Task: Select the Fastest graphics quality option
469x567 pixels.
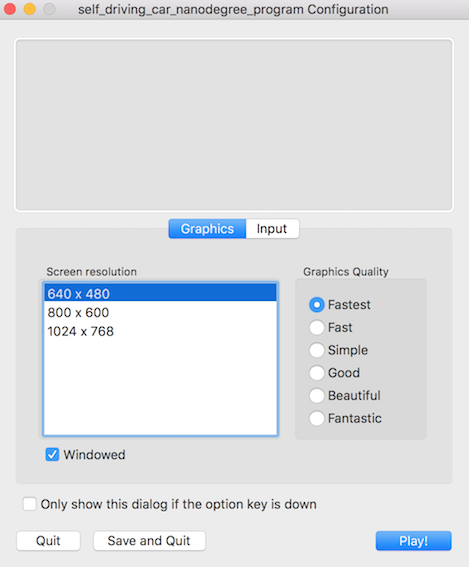Action: pyautogui.click(x=316, y=305)
